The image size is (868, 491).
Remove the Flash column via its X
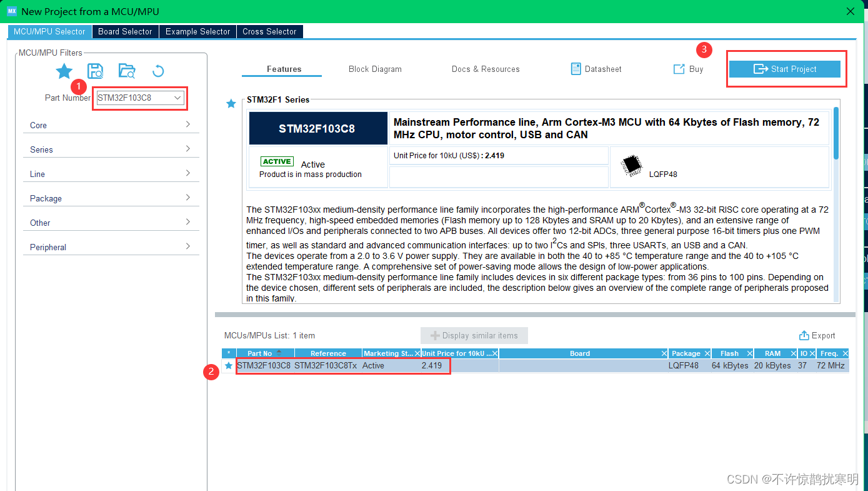749,353
